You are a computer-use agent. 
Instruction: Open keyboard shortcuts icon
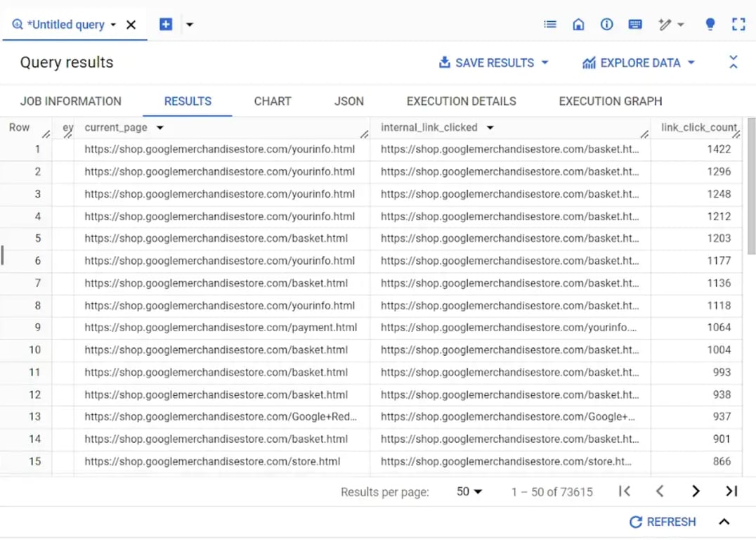pos(635,24)
